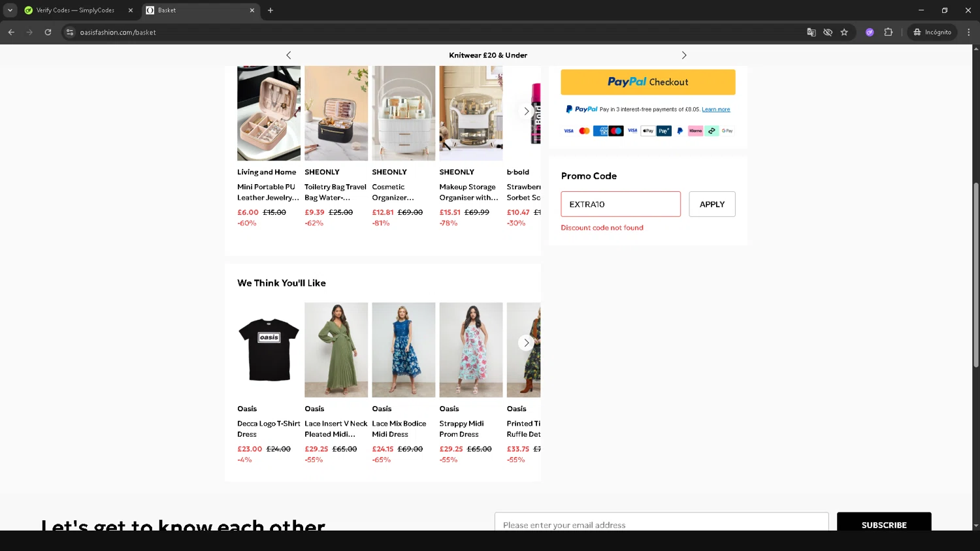
Task: Click the £6.00 sale price
Action: [x=248, y=212]
